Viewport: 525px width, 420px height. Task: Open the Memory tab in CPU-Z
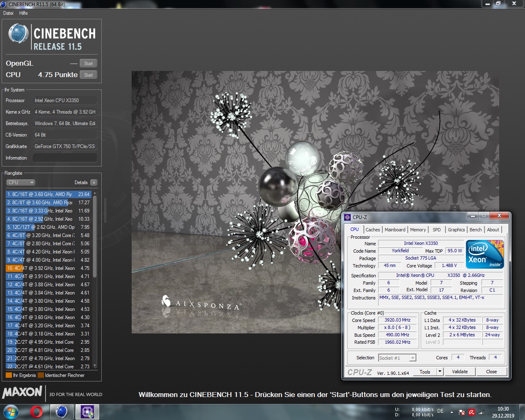418,230
